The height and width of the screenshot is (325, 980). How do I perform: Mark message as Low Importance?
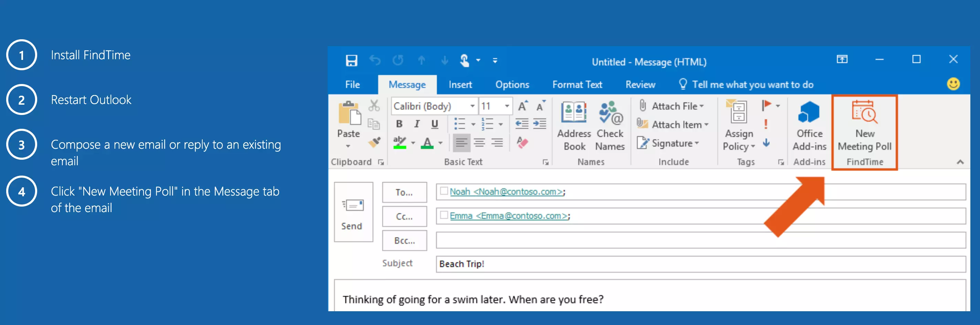point(766,143)
